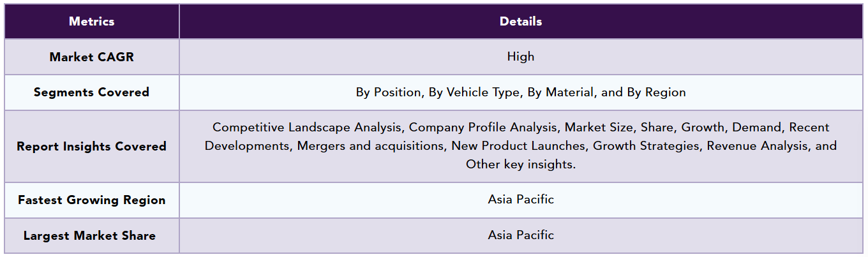Click the Company Profile Analysis phrase
The height and width of the screenshot is (257, 868).
[483, 128]
